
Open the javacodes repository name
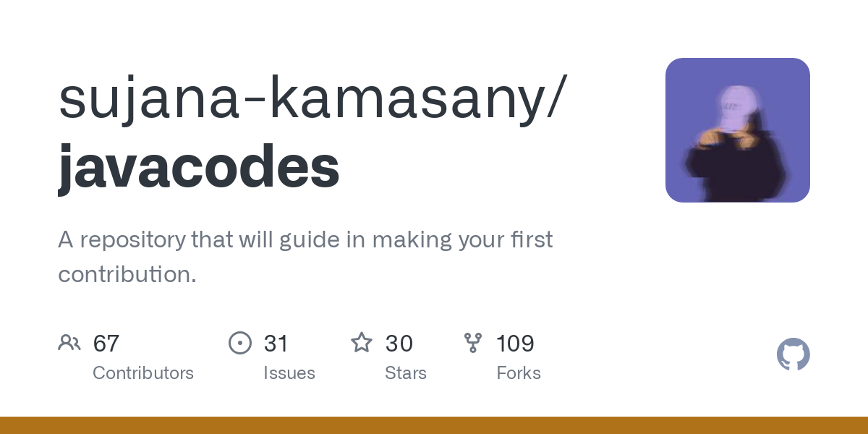point(199,166)
